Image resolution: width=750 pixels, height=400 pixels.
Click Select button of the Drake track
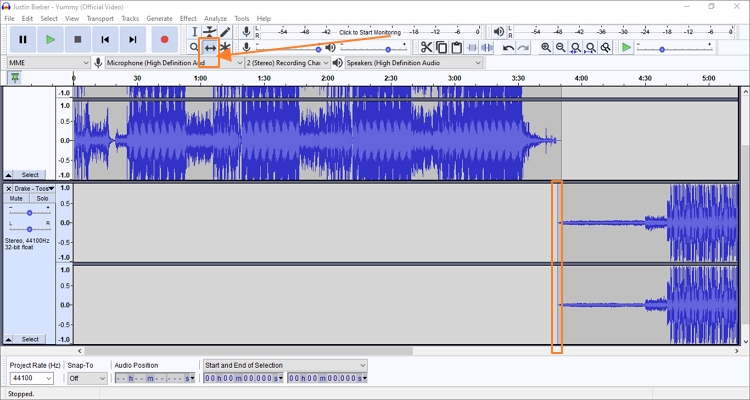click(30, 339)
